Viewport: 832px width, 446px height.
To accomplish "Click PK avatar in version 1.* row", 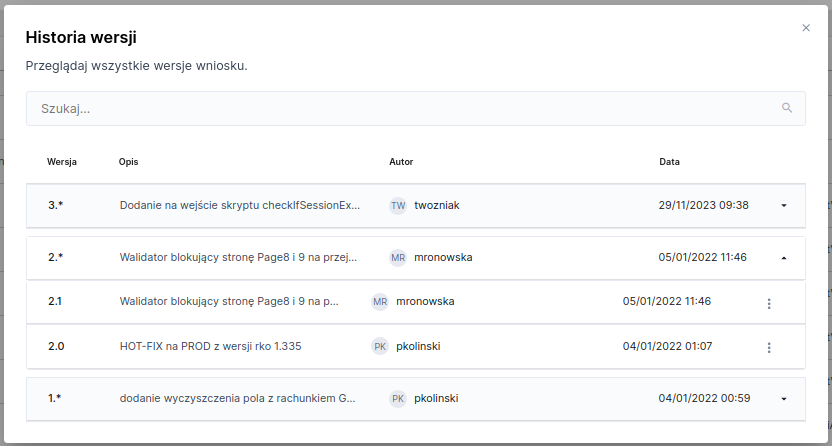I will point(398,398).
